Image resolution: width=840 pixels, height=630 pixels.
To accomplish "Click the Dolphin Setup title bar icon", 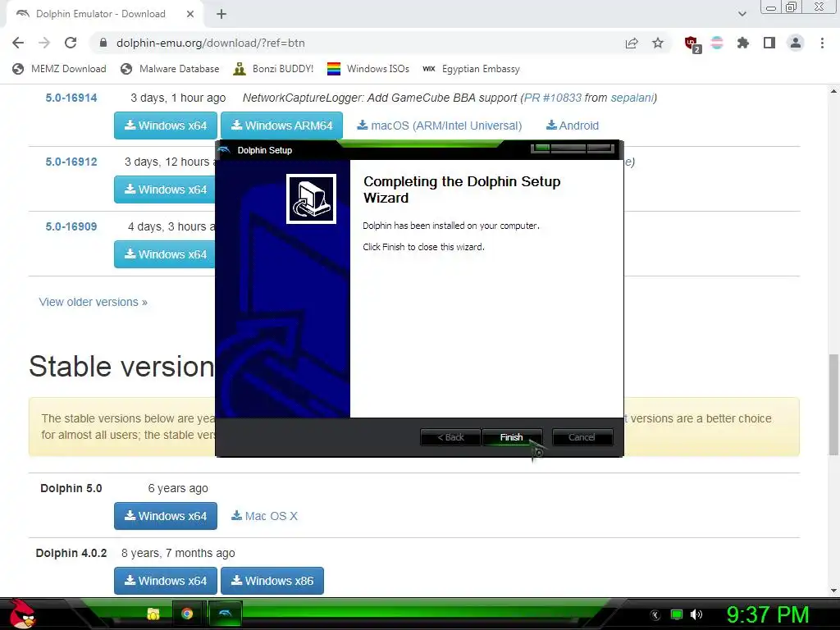I will [225, 150].
